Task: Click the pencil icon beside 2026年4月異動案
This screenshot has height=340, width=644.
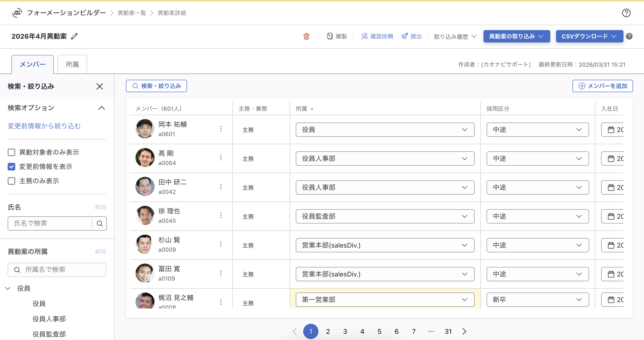Action: [x=74, y=36]
